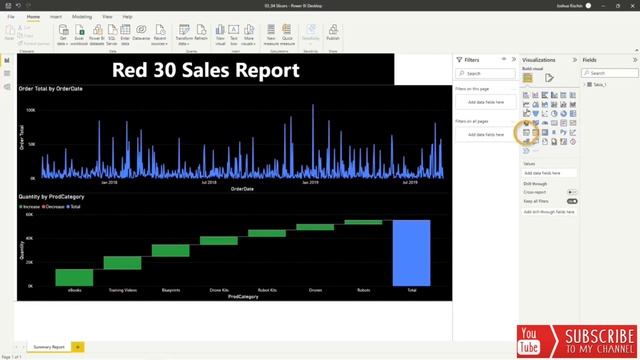Expand the Sales_1 table in Fields
Image resolution: width=640 pixels, height=360 pixels.
point(584,84)
